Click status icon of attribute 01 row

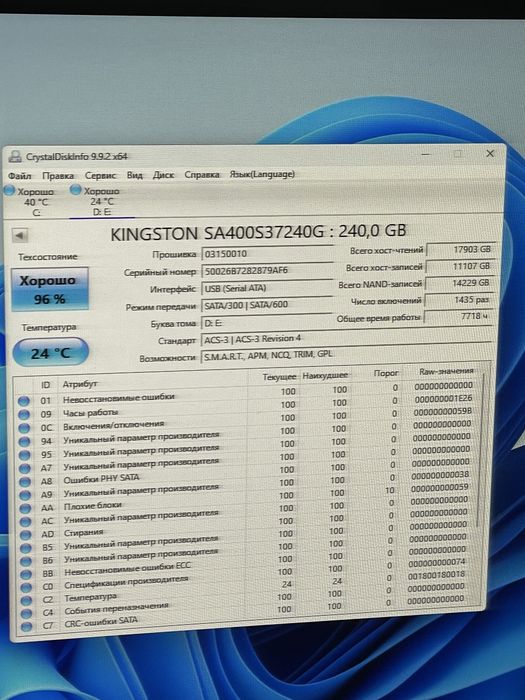coord(24,401)
